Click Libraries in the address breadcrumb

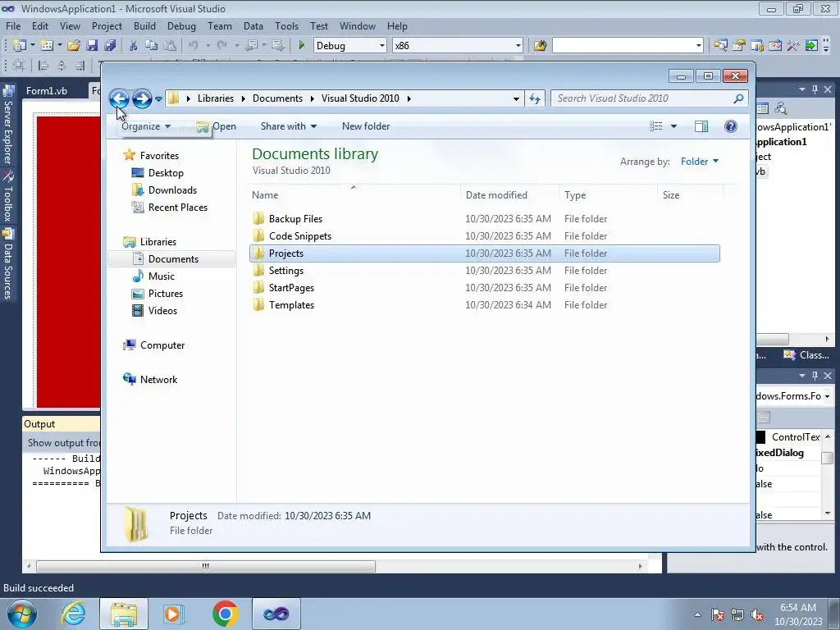click(x=216, y=98)
